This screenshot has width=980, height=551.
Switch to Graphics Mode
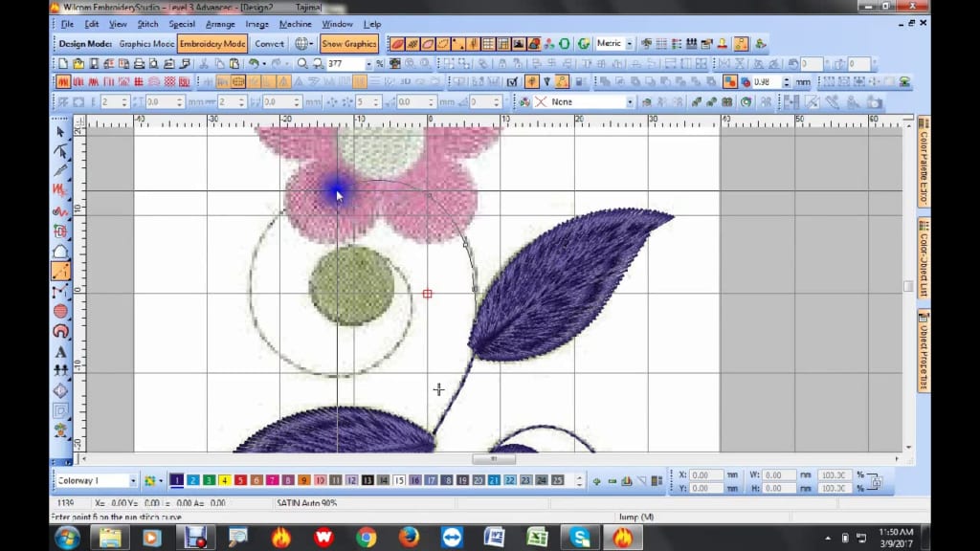(146, 44)
